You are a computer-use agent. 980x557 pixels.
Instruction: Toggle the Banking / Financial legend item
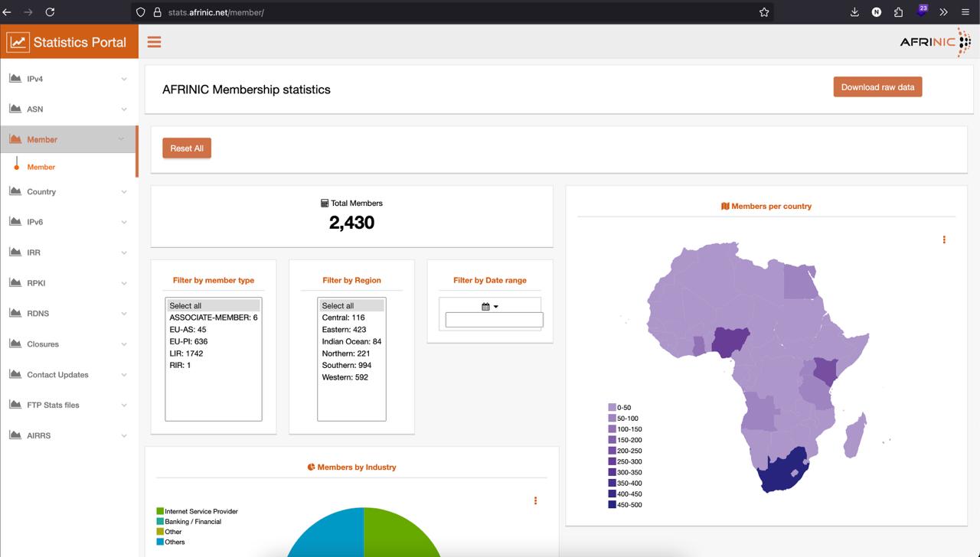192,522
